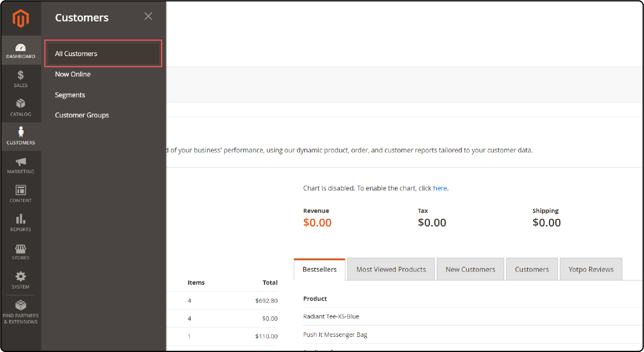
Task: Click the Items column header
Action: (196, 283)
